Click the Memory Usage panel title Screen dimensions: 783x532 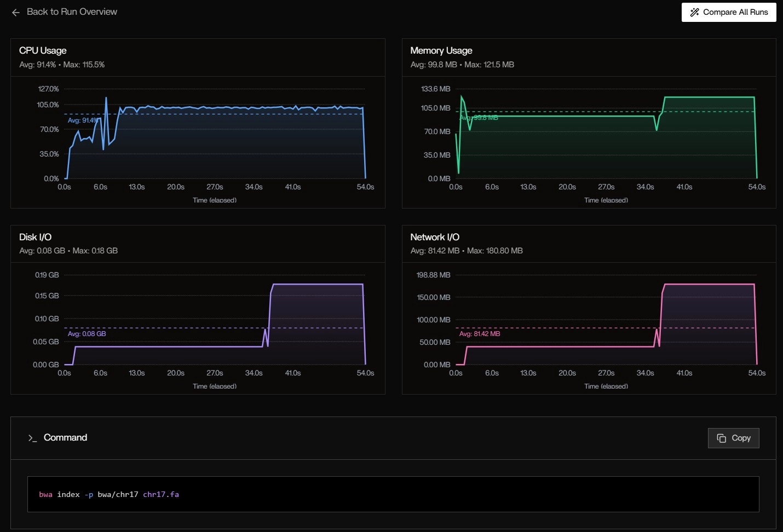tap(441, 50)
